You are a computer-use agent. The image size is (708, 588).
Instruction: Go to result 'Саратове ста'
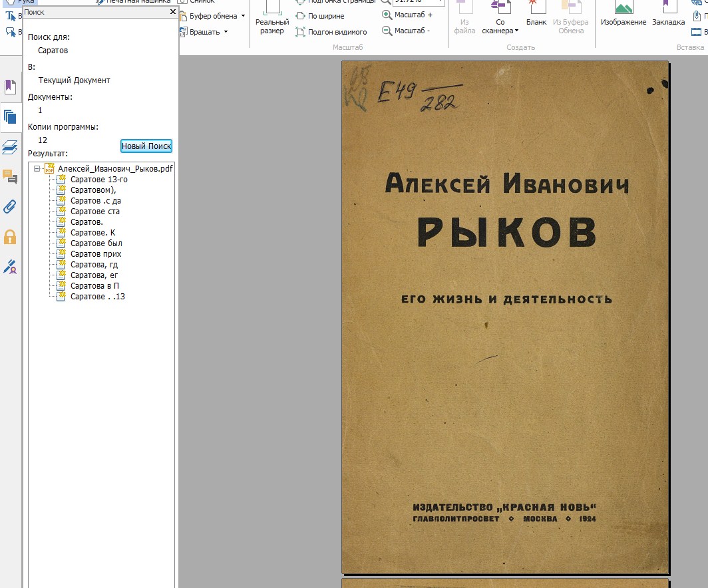click(x=94, y=212)
